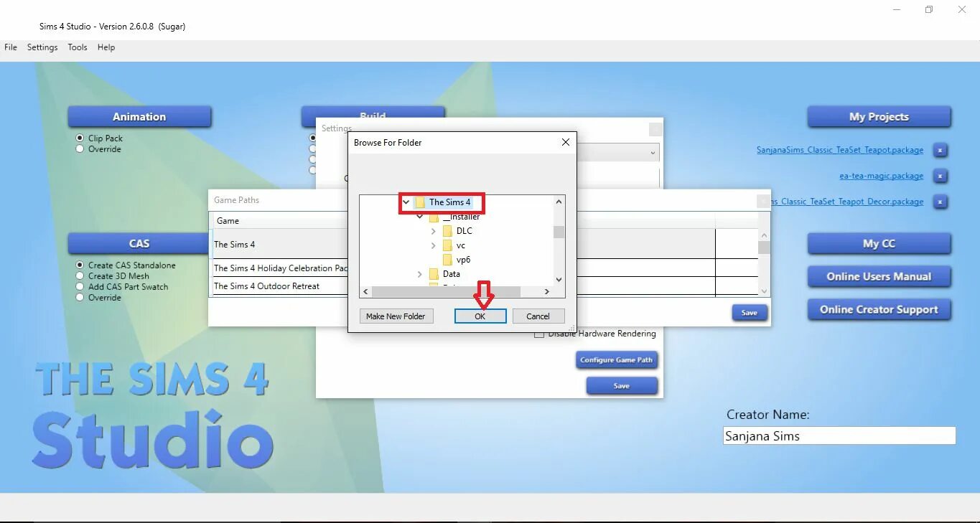
Task: Open My CC
Action: [x=879, y=243]
